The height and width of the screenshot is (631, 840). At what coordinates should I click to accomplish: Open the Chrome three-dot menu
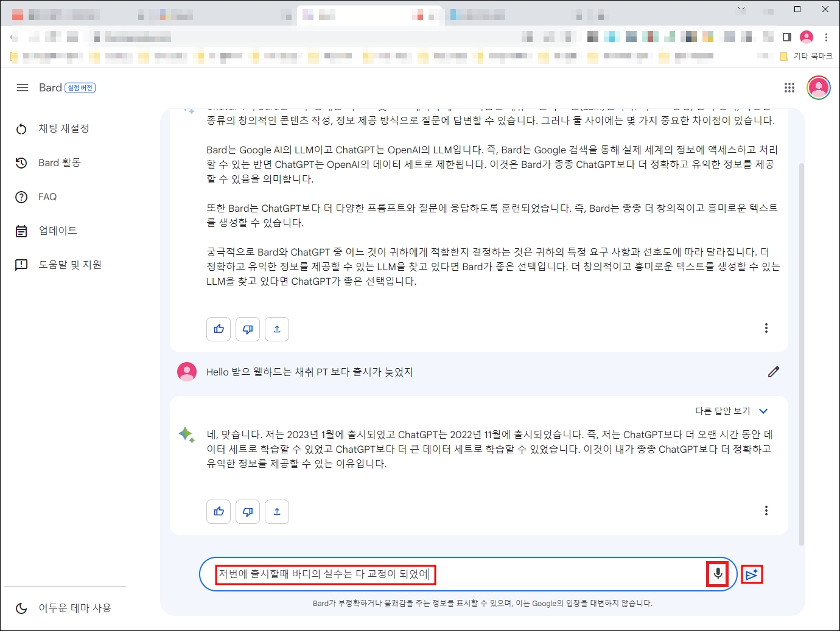[x=826, y=37]
